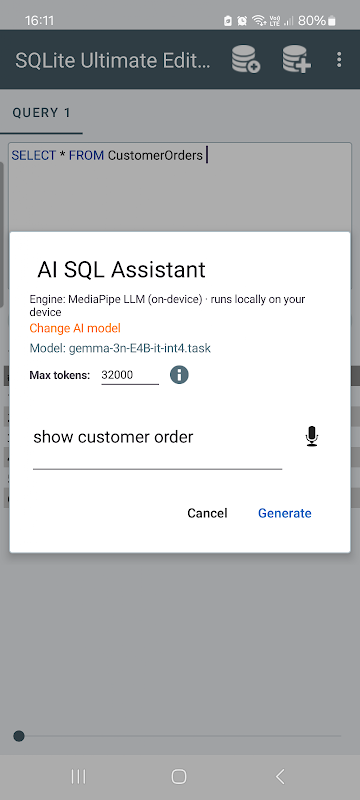Click the Generate button
Viewport: 360px width, 800px height.
[x=285, y=513]
